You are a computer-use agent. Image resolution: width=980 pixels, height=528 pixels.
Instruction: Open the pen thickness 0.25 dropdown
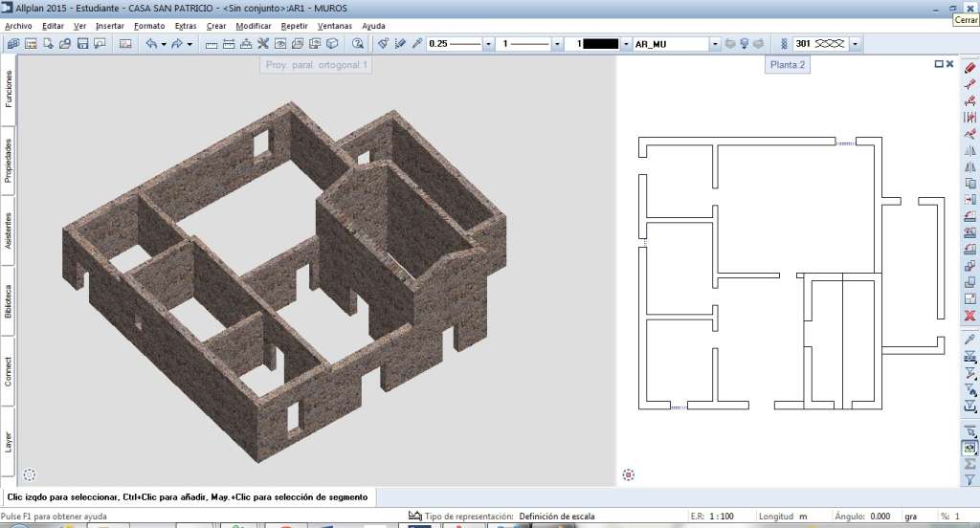[488, 44]
